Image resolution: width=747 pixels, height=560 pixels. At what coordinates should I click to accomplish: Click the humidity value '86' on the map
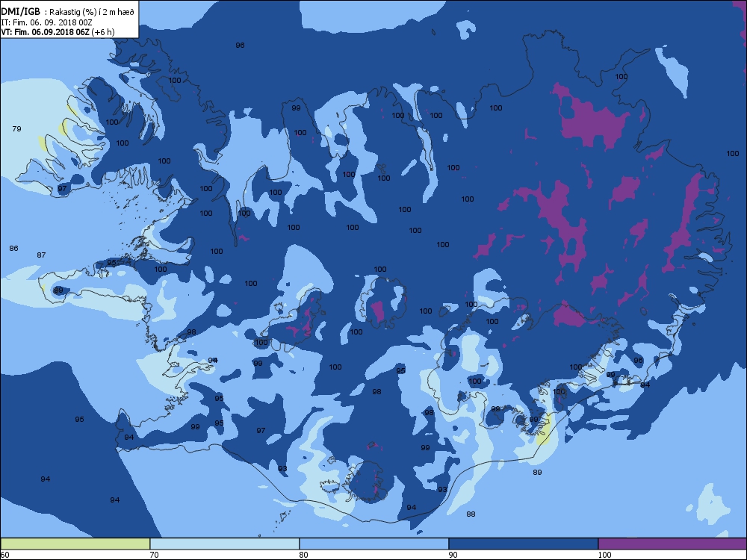click(x=13, y=248)
